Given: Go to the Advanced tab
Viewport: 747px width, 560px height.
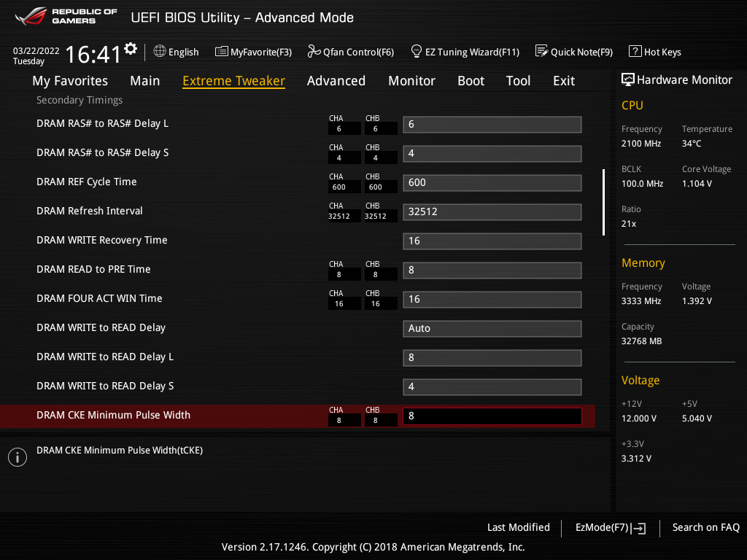Looking at the screenshot, I should [336, 81].
